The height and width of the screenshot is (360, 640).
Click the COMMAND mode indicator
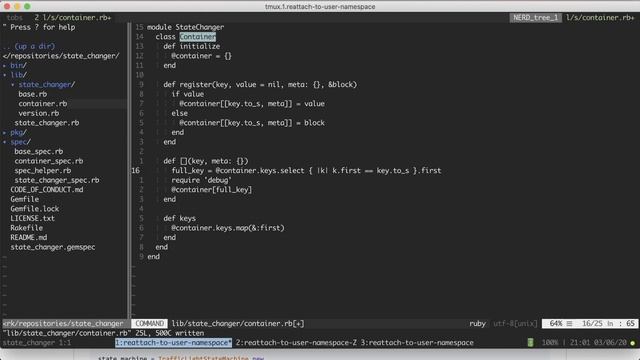[x=149, y=324]
